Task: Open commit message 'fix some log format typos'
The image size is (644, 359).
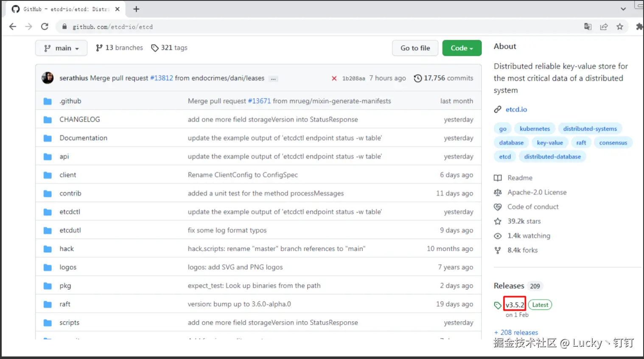Action: tap(227, 230)
